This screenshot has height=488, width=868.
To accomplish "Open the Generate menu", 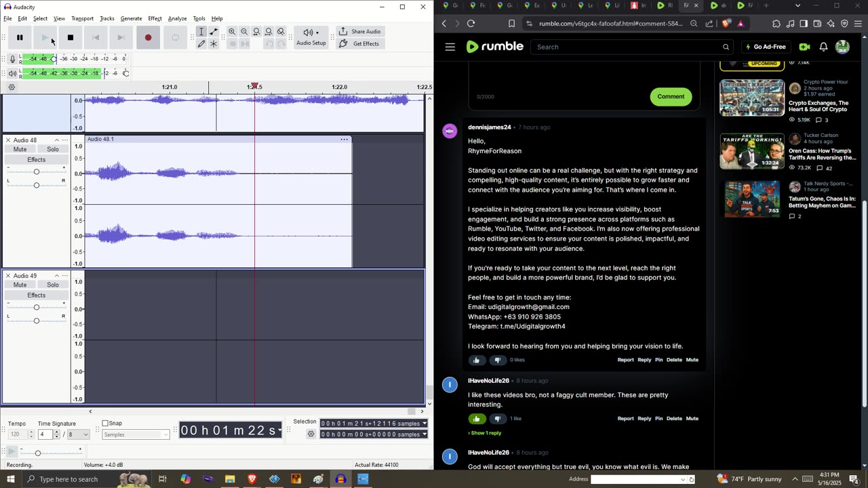I will (131, 18).
